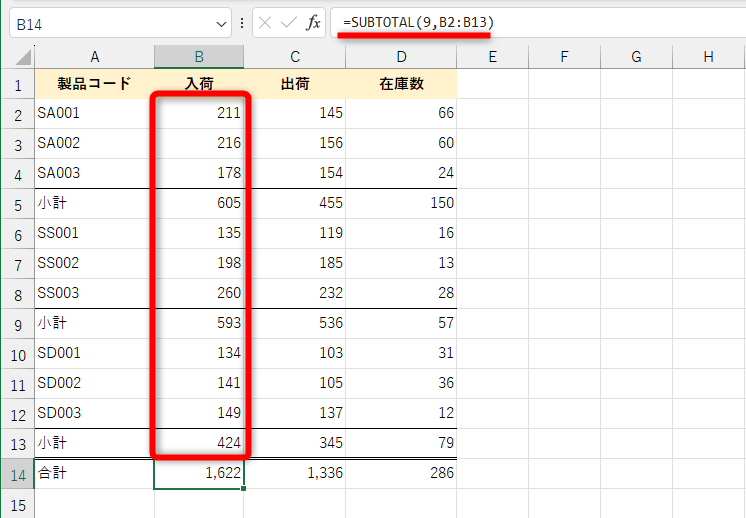Click the 在庫数 header cell
The image size is (746, 518).
[401, 84]
